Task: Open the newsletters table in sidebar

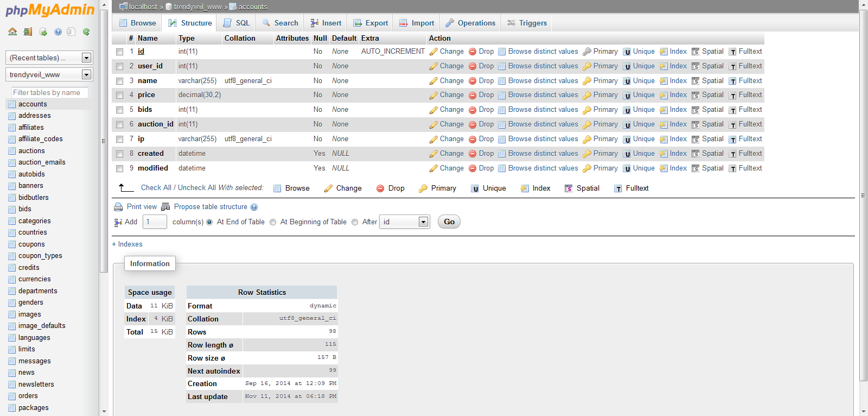Action: point(36,385)
